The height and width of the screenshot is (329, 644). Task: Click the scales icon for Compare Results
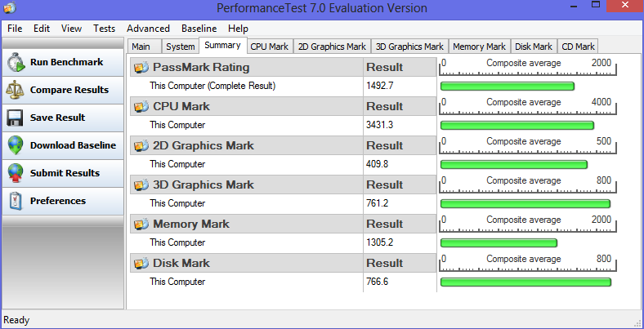pyautogui.click(x=16, y=90)
